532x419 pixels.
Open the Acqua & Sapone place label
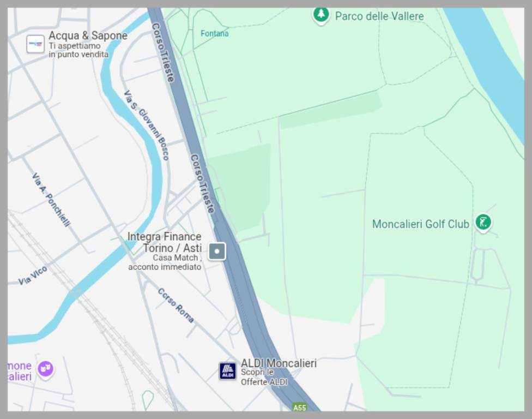tap(88, 35)
